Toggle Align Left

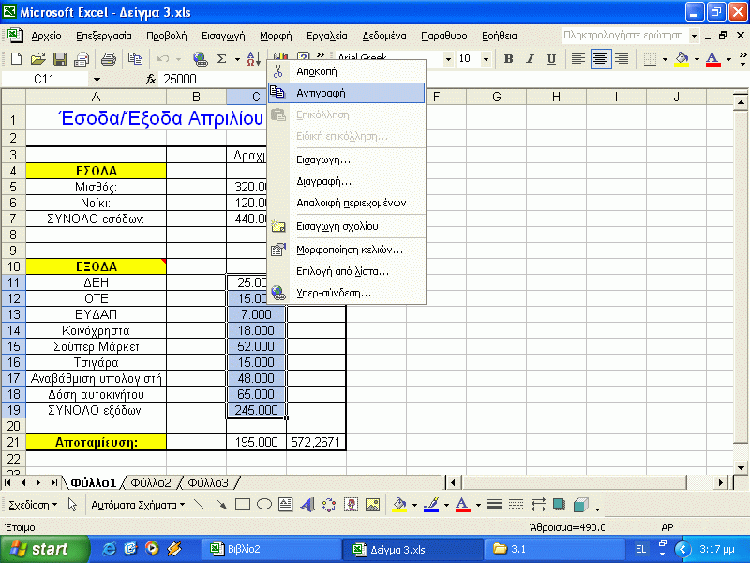click(578, 59)
